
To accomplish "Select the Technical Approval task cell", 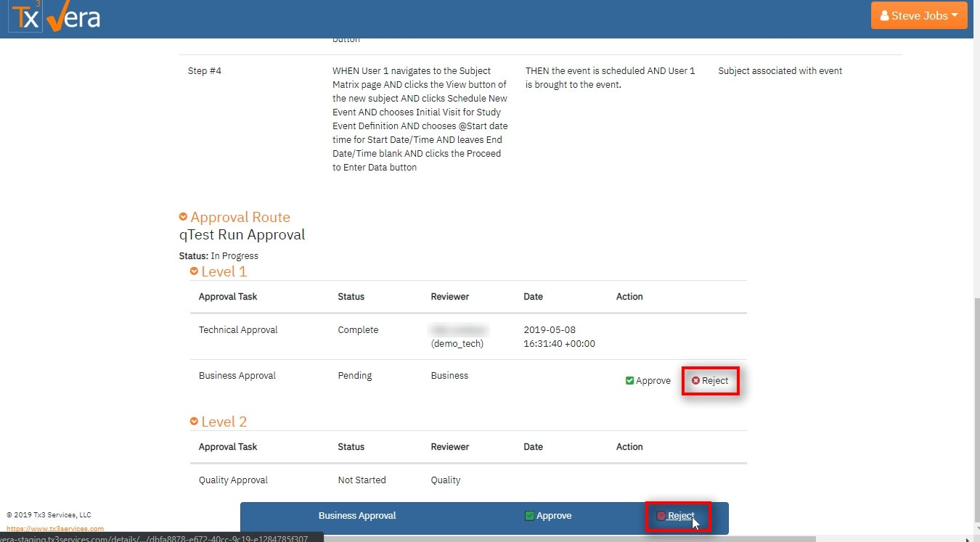I will coord(238,330).
